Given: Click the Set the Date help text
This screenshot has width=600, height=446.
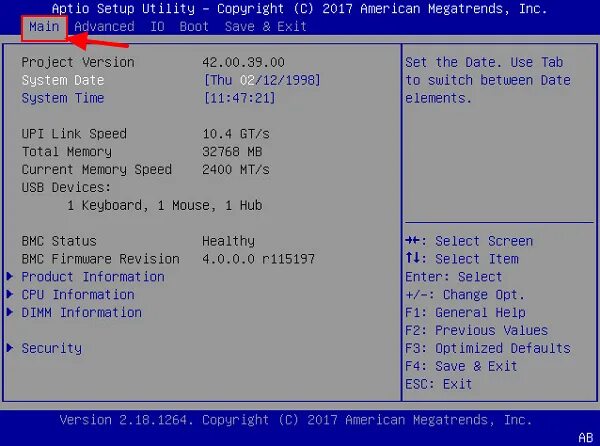Looking at the screenshot, I should click(x=488, y=80).
